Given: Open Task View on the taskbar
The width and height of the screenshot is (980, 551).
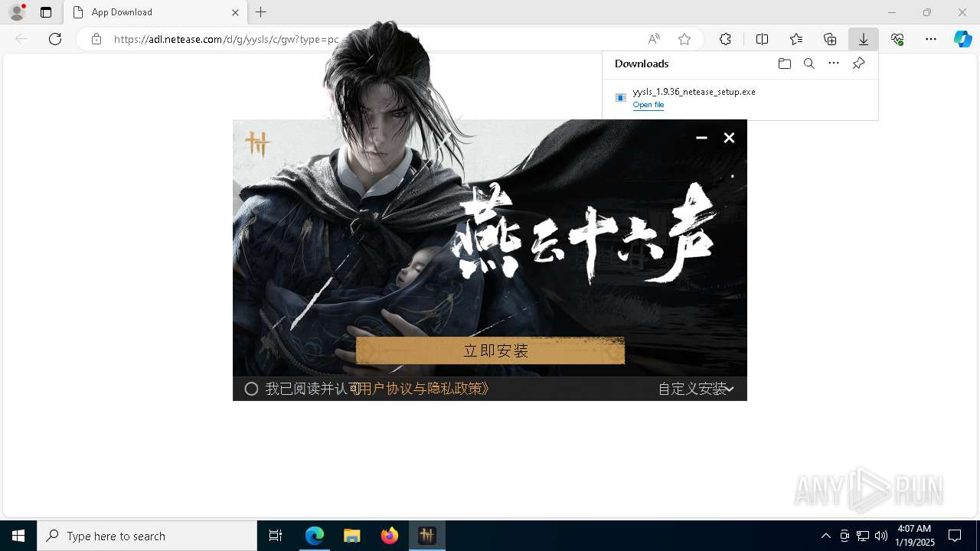Looking at the screenshot, I should 276,536.
